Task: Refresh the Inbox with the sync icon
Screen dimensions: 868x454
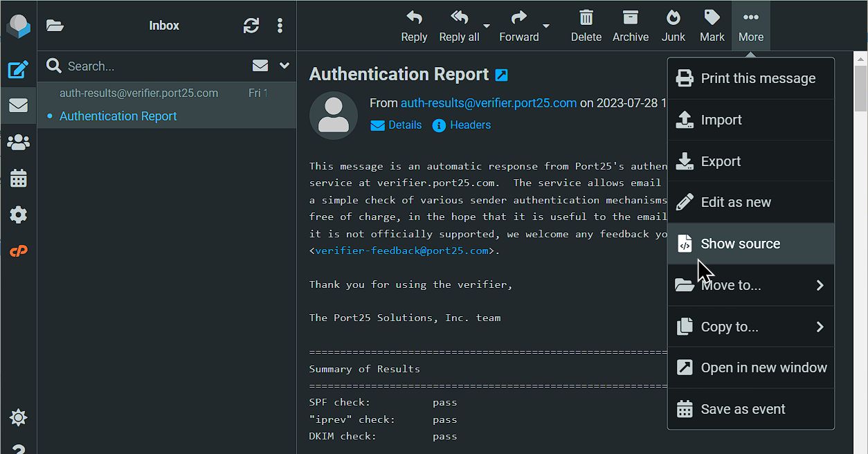Action: pyautogui.click(x=251, y=26)
